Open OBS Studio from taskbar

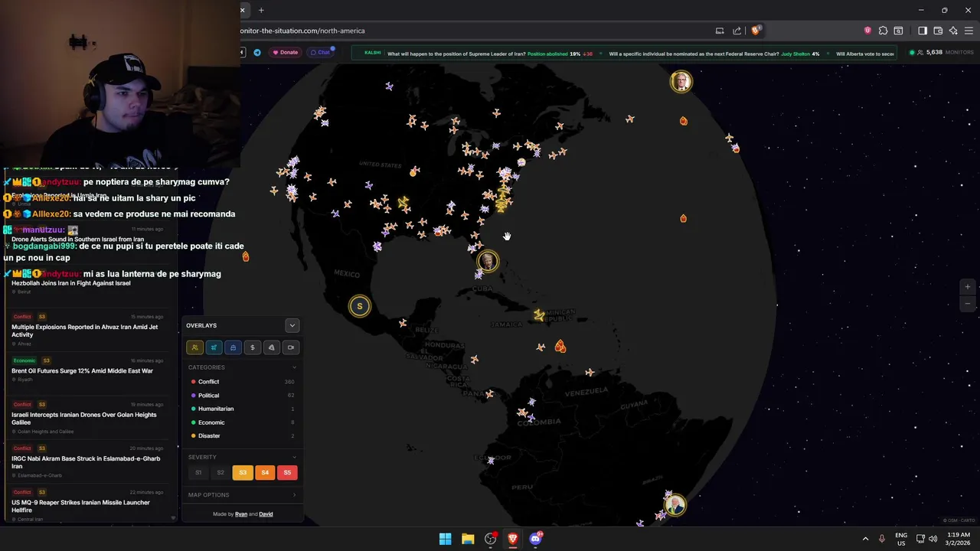click(x=491, y=539)
